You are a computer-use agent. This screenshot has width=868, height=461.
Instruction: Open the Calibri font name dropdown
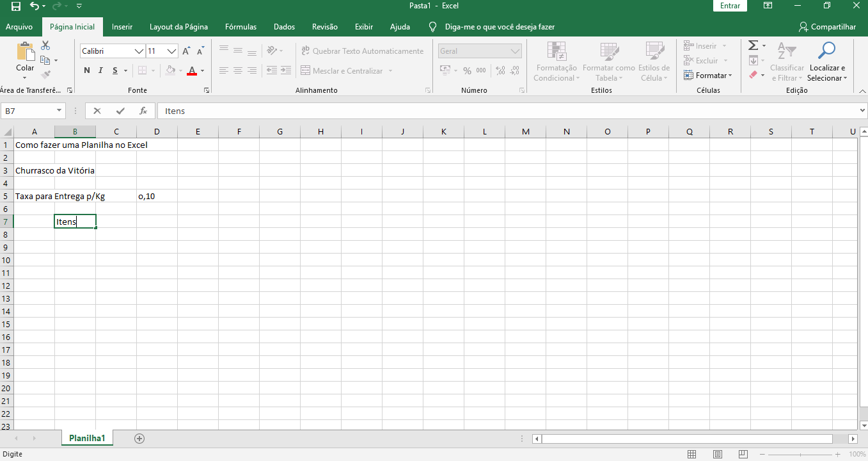(x=139, y=51)
